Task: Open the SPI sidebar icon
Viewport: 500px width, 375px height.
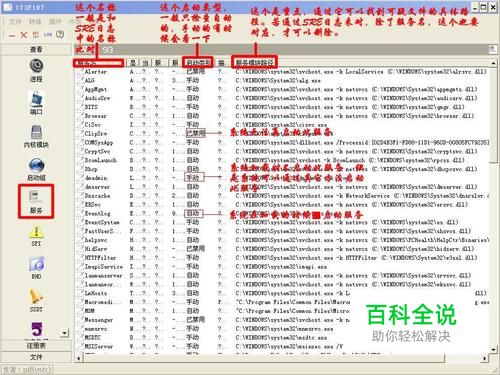Action: pyautogui.click(x=36, y=235)
